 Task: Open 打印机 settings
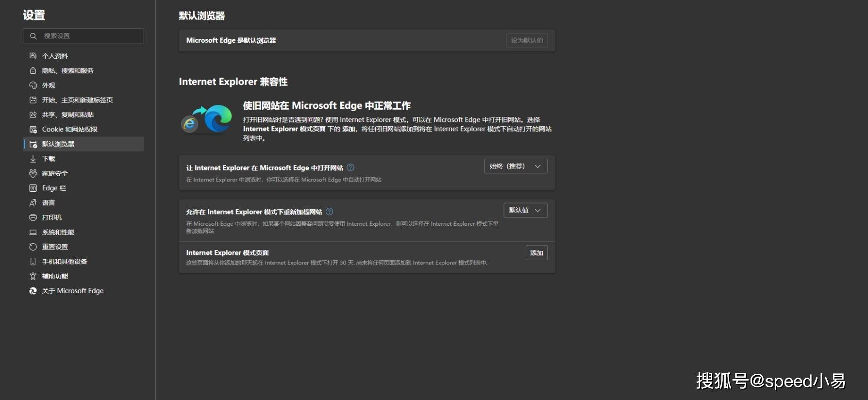point(83,217)
